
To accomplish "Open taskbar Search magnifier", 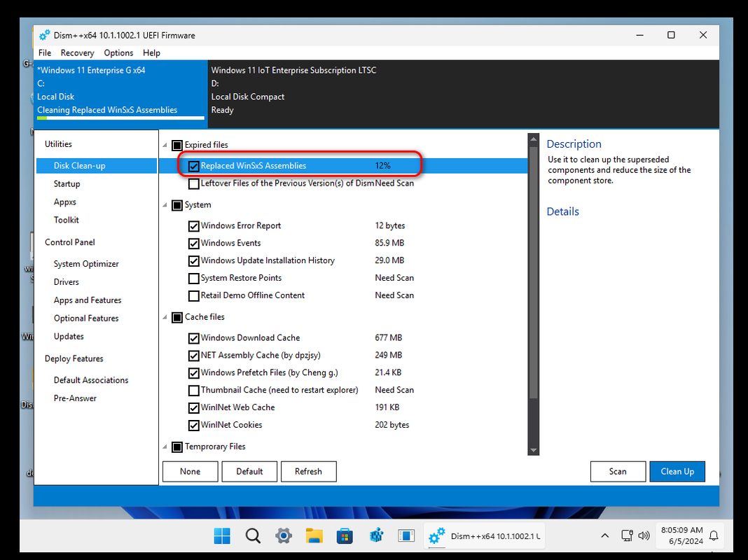I will click(x=253, y=535).
